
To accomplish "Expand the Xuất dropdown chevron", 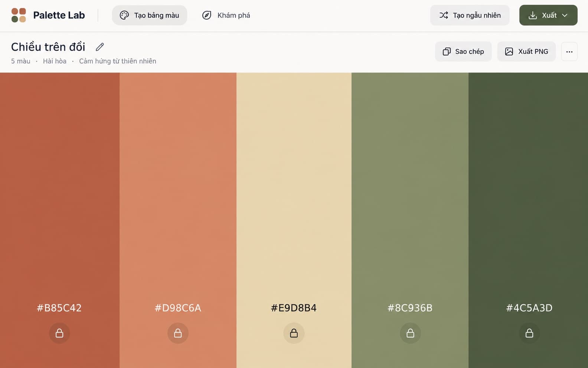I will pyautogui.click(x=565, y=15).
